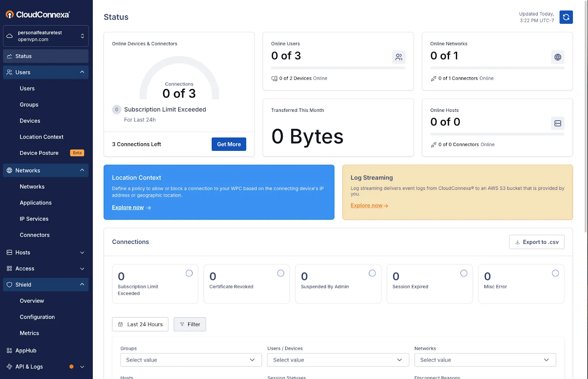Screen dimensions: 588x379
Task: Click the Access grid icon in sidebar
Action: click(x=10, y=269)
